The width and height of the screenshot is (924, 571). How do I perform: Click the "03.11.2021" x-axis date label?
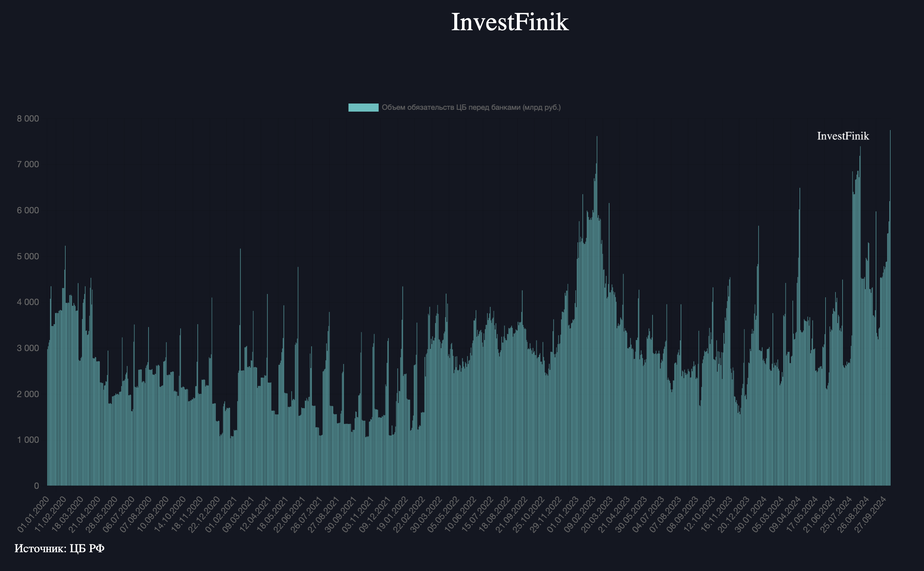(359, 514)
